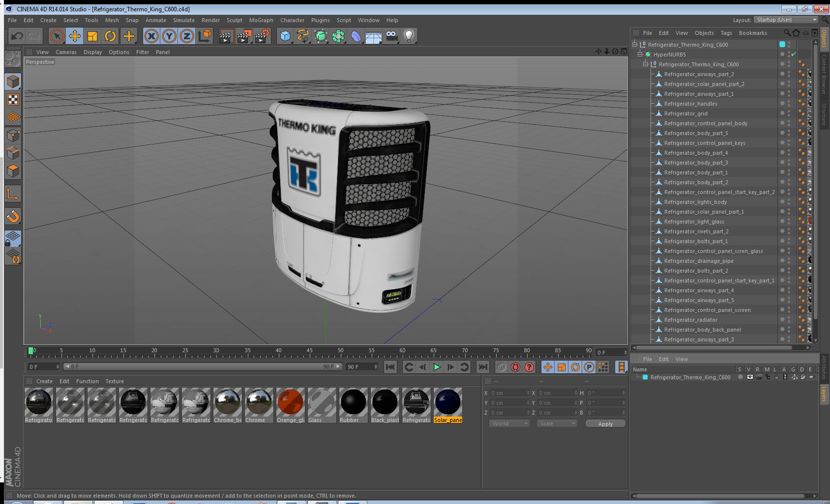Open the MoGraph menu
Image resolution: width=830 pixels, height=504 pixels.
click(261, 20)
